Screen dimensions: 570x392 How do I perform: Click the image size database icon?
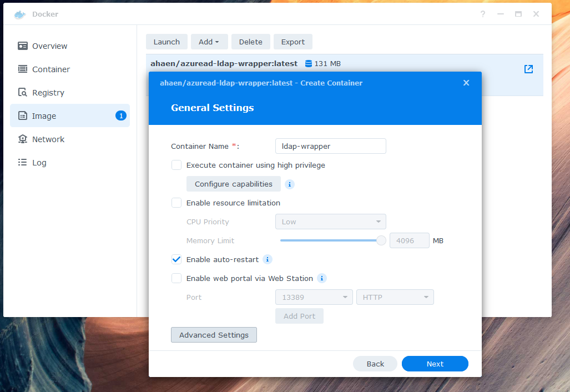(308, 64)
